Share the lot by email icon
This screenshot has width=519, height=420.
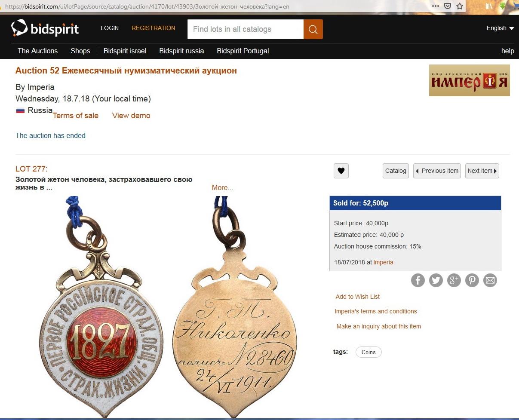490,281
